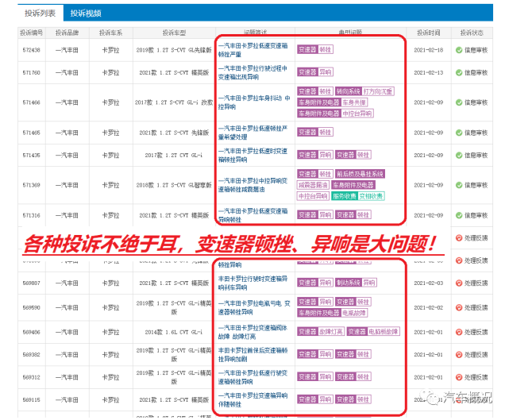
Task: Click the 变速器 电脑板故障 tag
Action: pyautogui.click(x=373, y=331)
